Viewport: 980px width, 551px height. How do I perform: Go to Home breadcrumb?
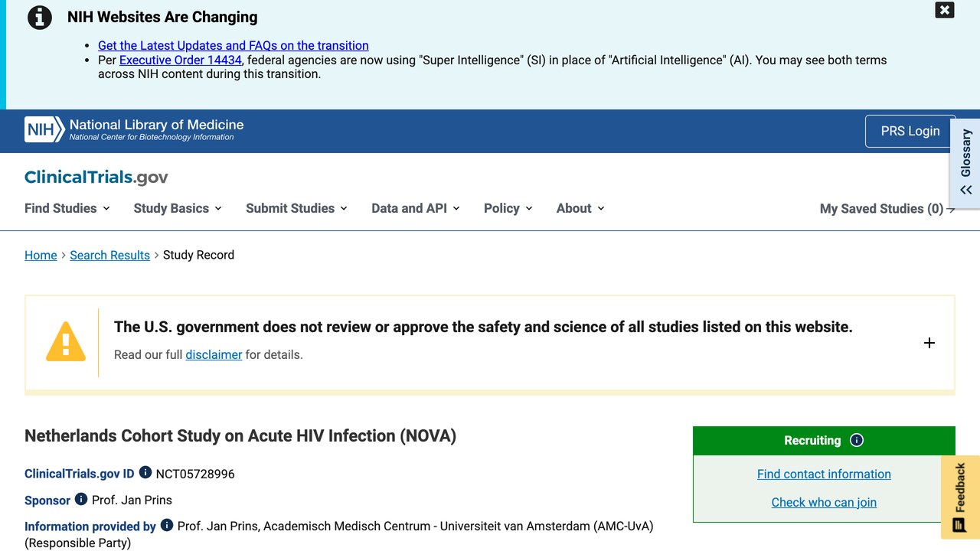41,255
